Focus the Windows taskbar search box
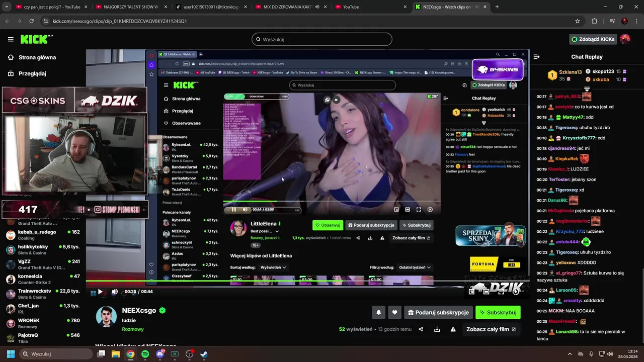This screenshot has width=644, height=362. point(56,354)
